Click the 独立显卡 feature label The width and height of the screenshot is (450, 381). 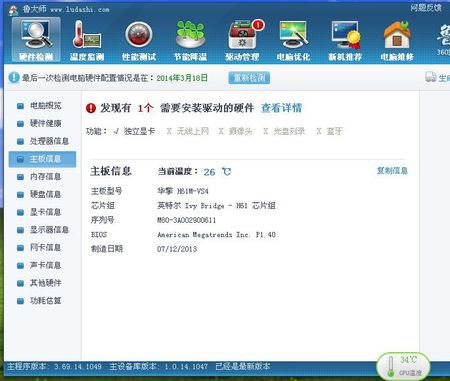pos(139,131)
